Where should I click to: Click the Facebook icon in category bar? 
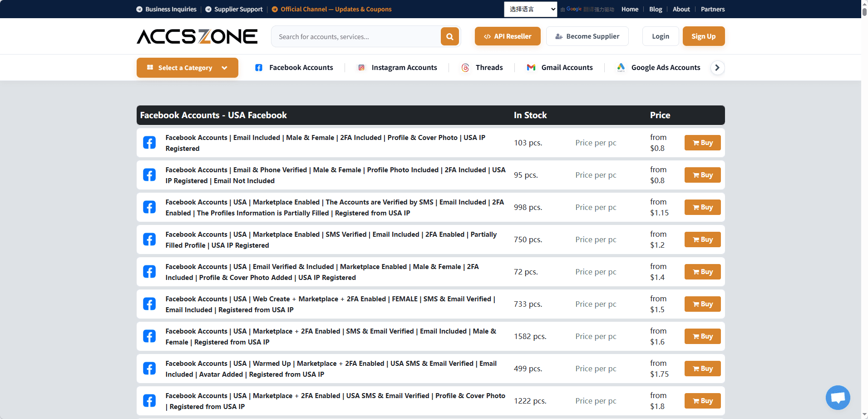coord(259,68)
